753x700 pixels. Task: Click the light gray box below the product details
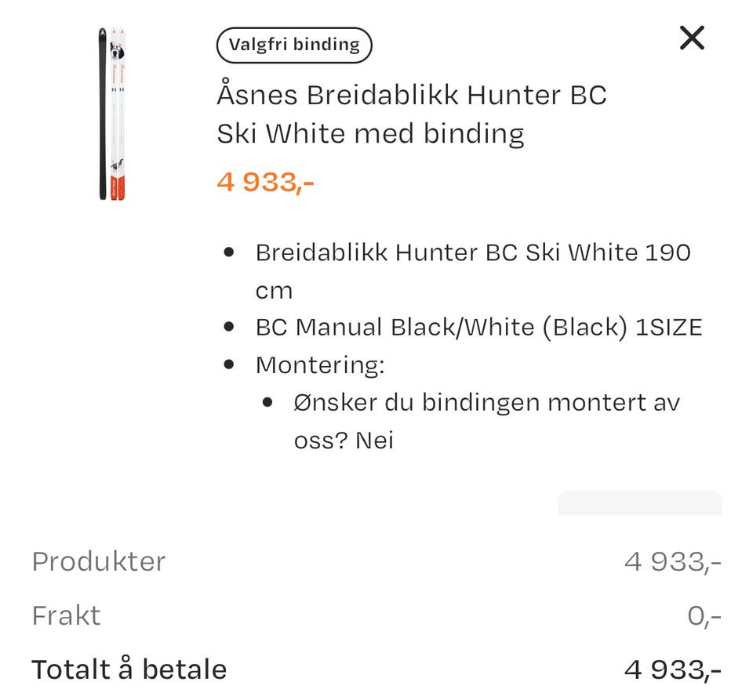pyautogui.click(x=639, y=503)
